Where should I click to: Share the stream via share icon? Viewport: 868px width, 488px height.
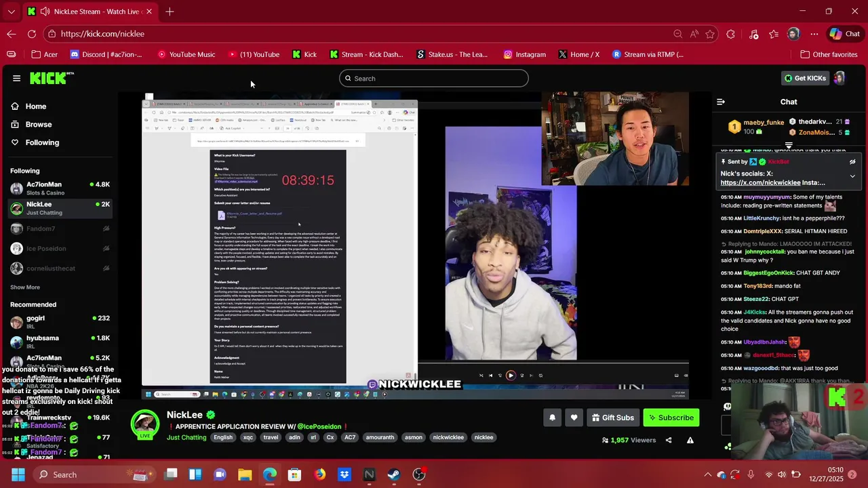[x=669, y=440]
